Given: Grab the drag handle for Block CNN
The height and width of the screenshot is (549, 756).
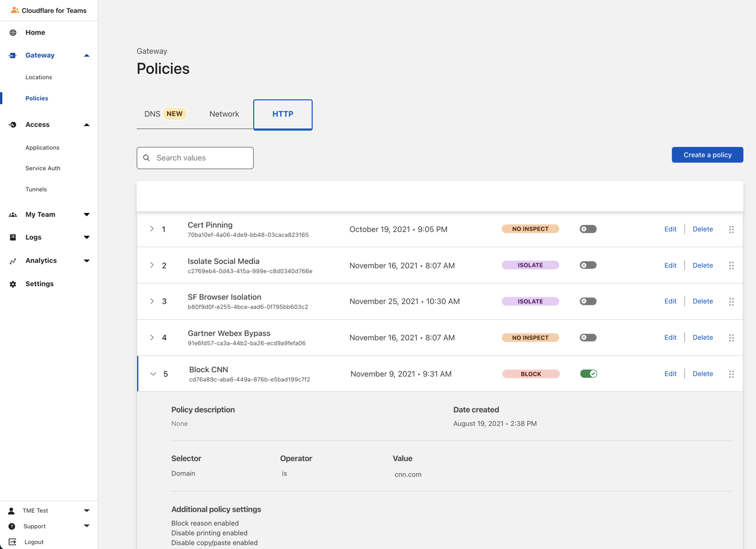Looking at the screenshot, I should (732, 374).
